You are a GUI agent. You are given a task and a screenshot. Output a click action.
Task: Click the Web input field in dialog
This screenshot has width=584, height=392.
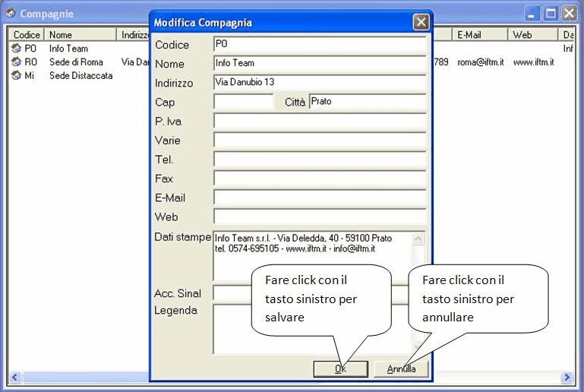(320, 217)
